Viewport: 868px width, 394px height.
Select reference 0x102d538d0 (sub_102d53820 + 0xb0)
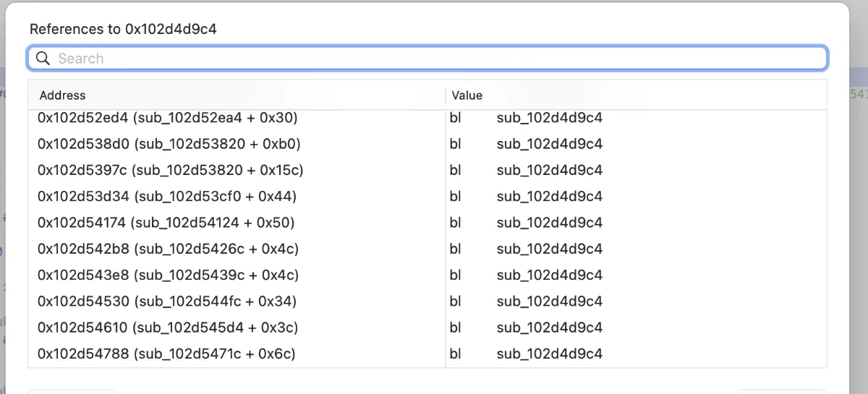[x=427, y=144]
